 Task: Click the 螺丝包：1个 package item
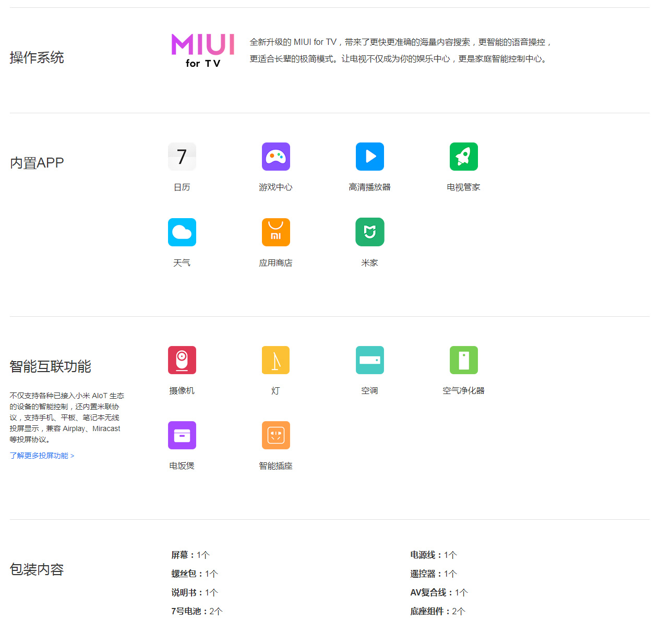(x=195, y=574)
